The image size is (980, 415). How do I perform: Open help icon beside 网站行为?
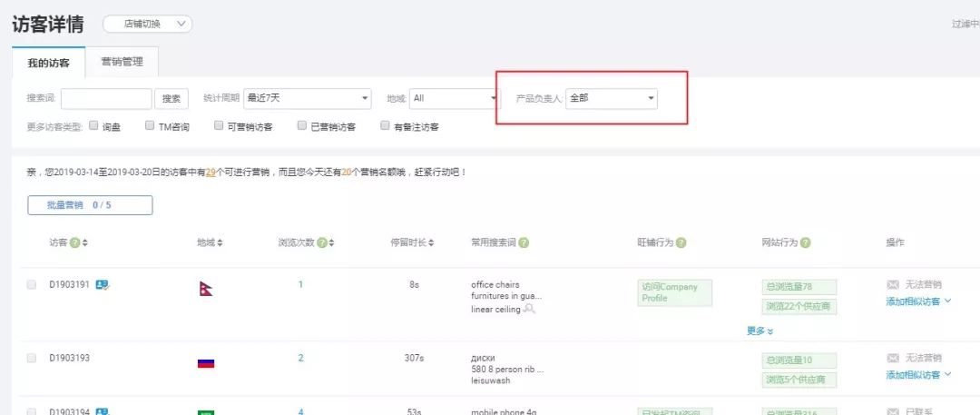[806, 242]
